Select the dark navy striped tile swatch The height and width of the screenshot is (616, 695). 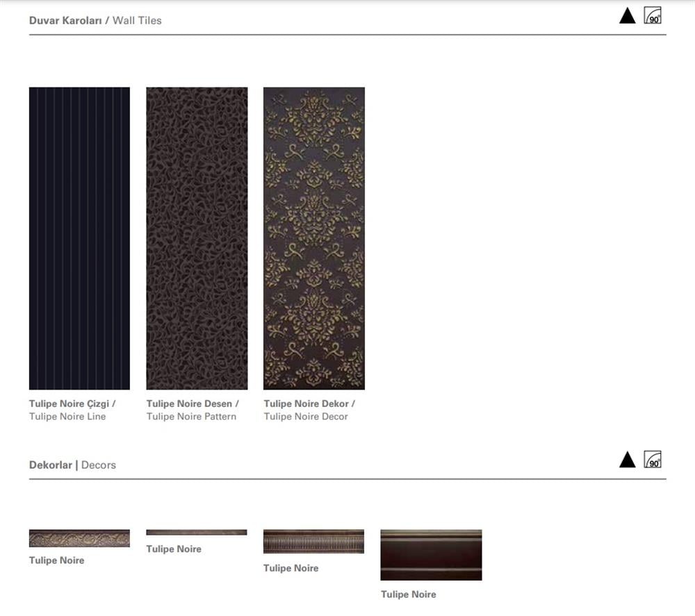(x=79, y=239)
